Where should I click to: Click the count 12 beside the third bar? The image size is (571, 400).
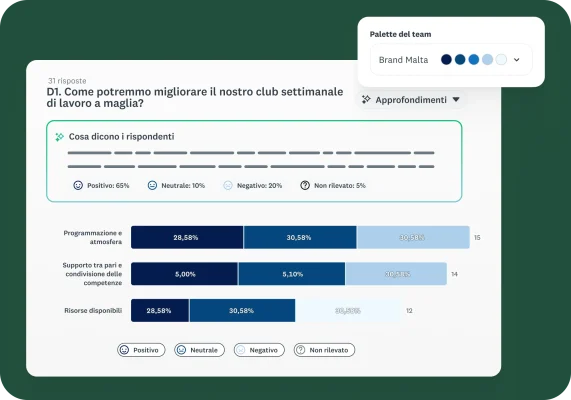[x=409, y=311]
